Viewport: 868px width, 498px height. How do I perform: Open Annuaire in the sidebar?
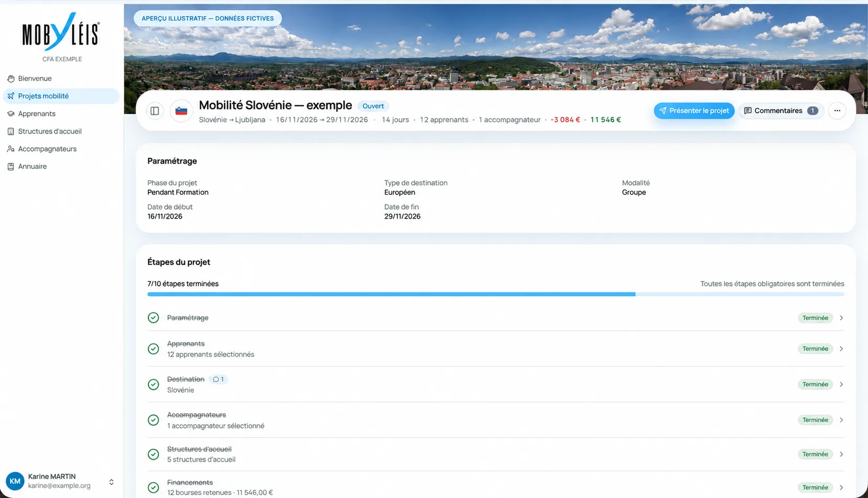(61, 167)
